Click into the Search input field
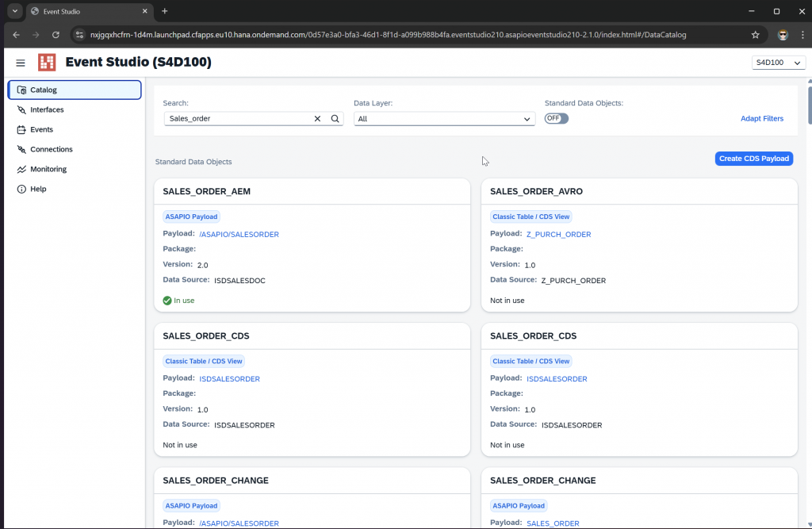 (238, 118)
